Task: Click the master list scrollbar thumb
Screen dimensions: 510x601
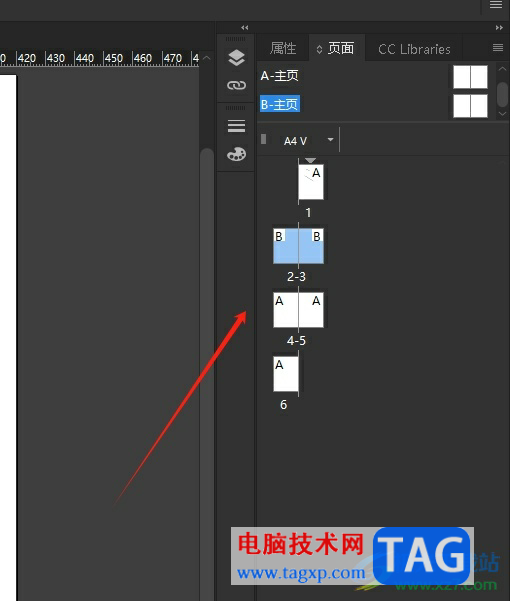Action: point(502,94)
